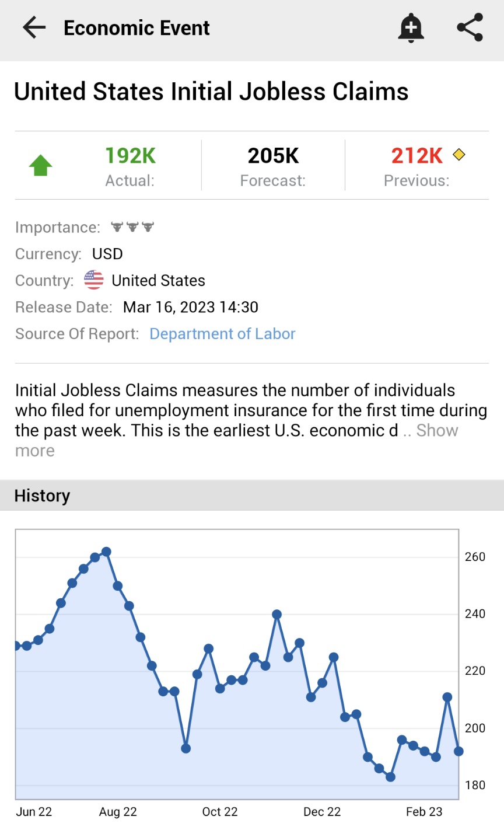Tap the 212K previous value
504x837 pixels.
click(417, 156)
